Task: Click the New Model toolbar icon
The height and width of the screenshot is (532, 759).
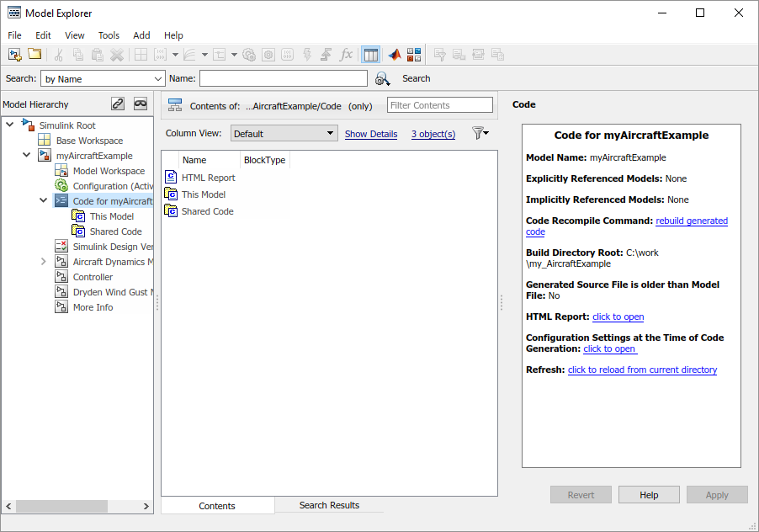Action: [x=15, y=55]
